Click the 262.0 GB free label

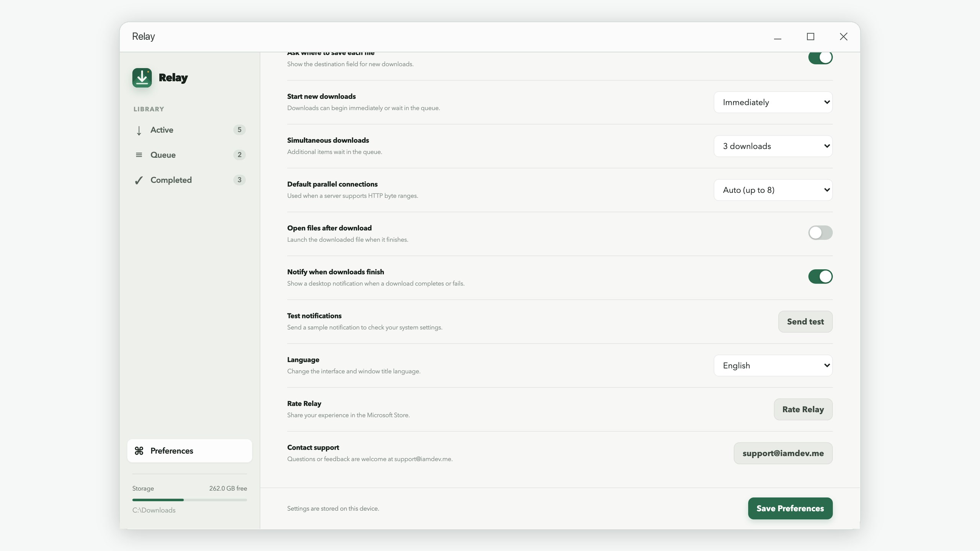tap(228, 489)
